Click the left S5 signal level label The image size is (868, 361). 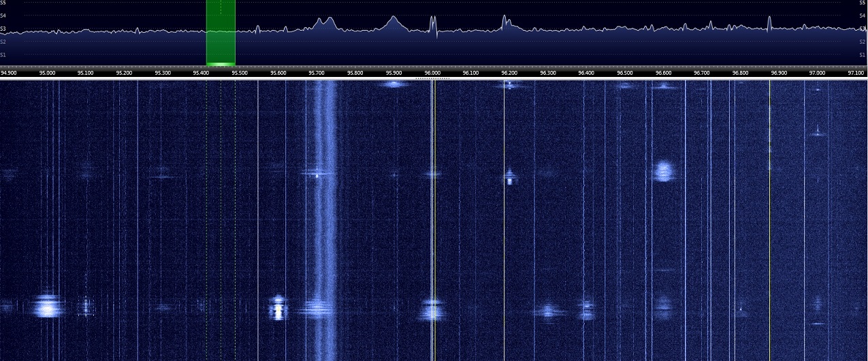pyautogui.click(x=3, y=3)
